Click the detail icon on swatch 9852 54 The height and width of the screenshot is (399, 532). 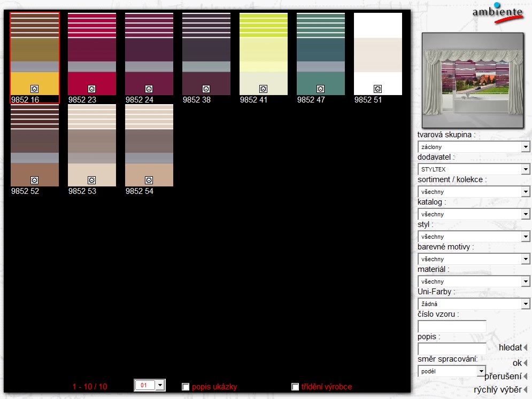[149, 180]
